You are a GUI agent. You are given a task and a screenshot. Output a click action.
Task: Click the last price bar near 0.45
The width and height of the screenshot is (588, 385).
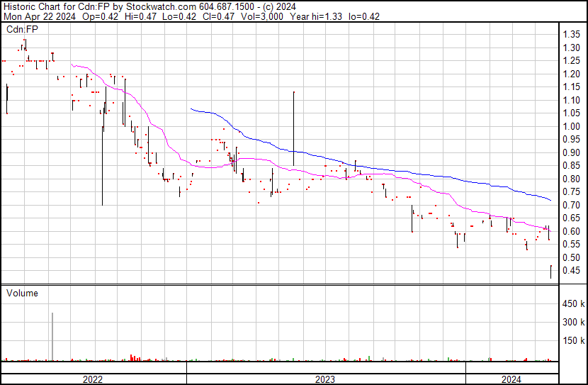pos(551,272)
